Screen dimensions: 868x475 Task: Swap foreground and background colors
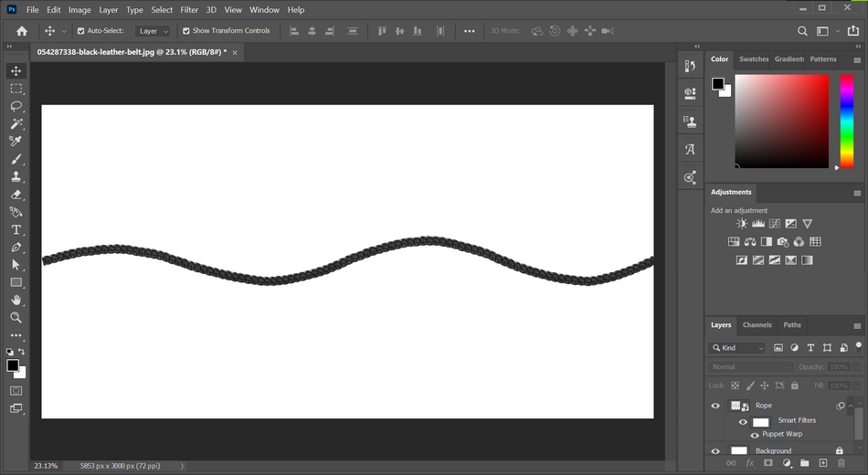tap(22, 352)
